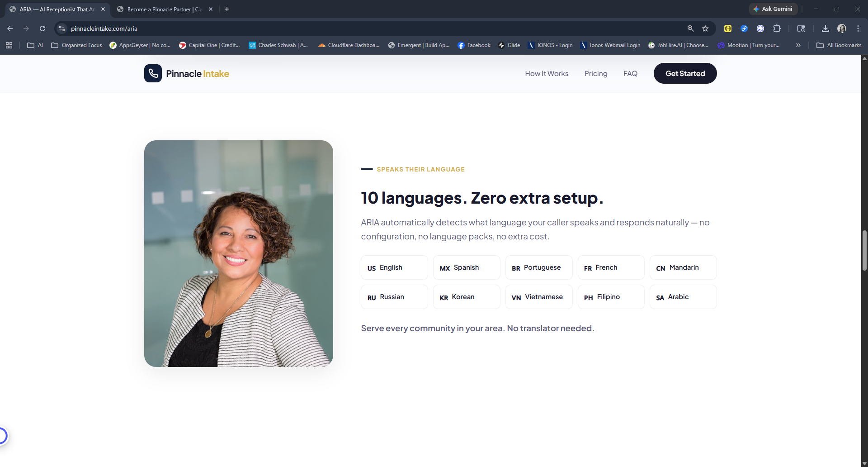Viewport: 868px width, 467px height.
Task: Close the ARIA AI Receptionist tab
Action: coord(103,9)
